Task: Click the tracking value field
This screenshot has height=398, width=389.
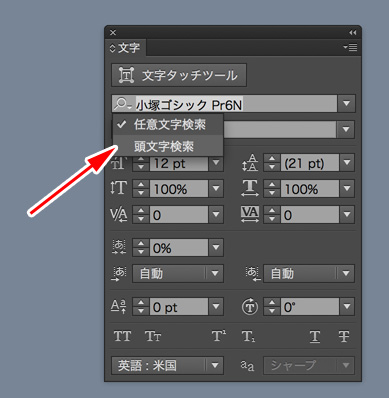Action: point(310,215)
